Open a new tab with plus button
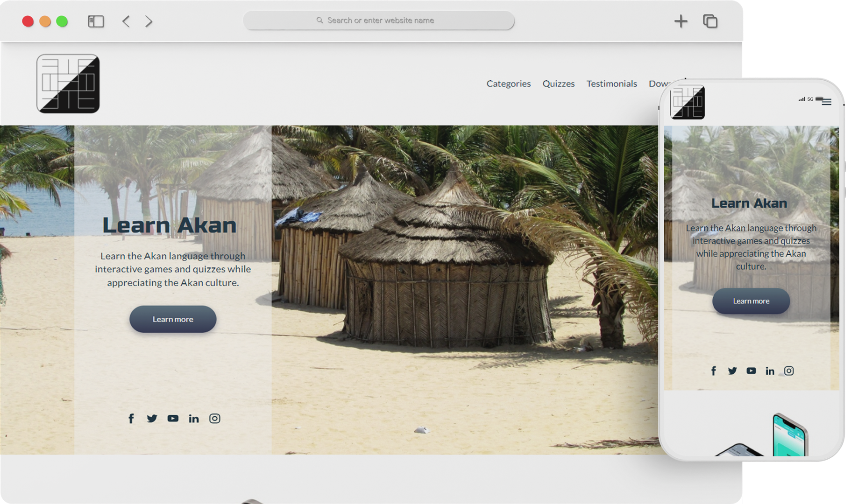 coord(681,21)
